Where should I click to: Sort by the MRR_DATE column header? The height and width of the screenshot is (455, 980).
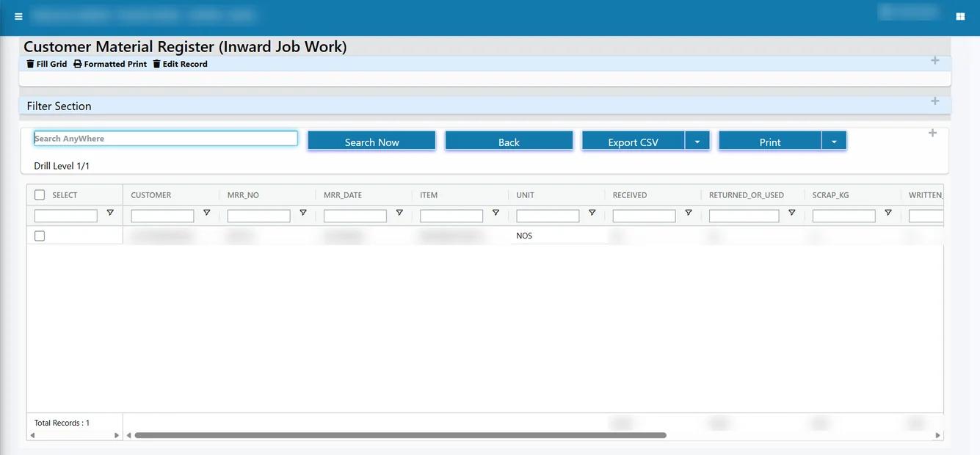tap(343, 195)
